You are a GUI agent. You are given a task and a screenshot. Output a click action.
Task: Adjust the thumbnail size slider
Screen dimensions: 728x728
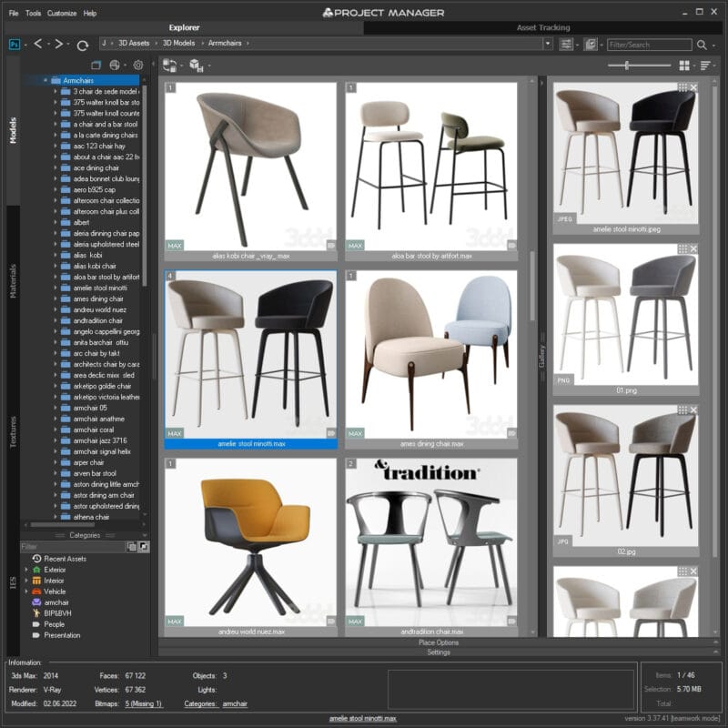627,66
